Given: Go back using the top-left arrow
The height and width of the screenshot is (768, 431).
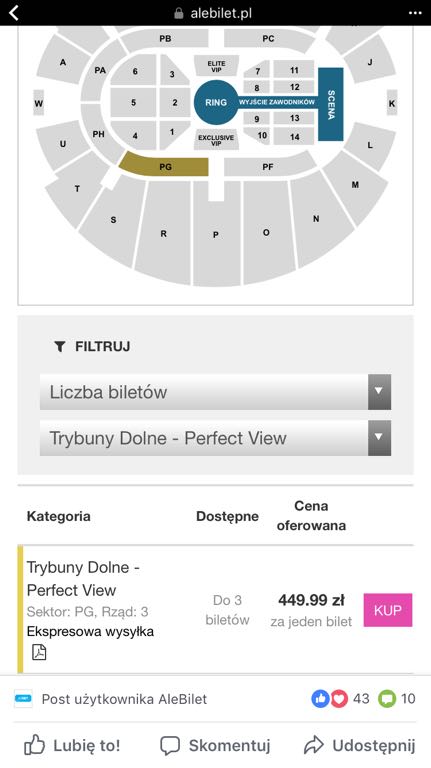Looking at the screenshot, I should 14,13.
